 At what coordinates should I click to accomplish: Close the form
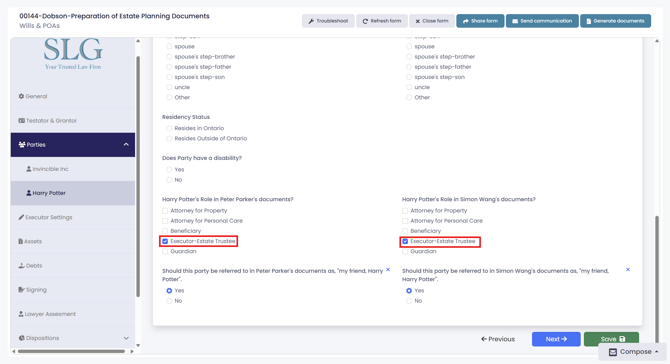click(x=432, y=21)
